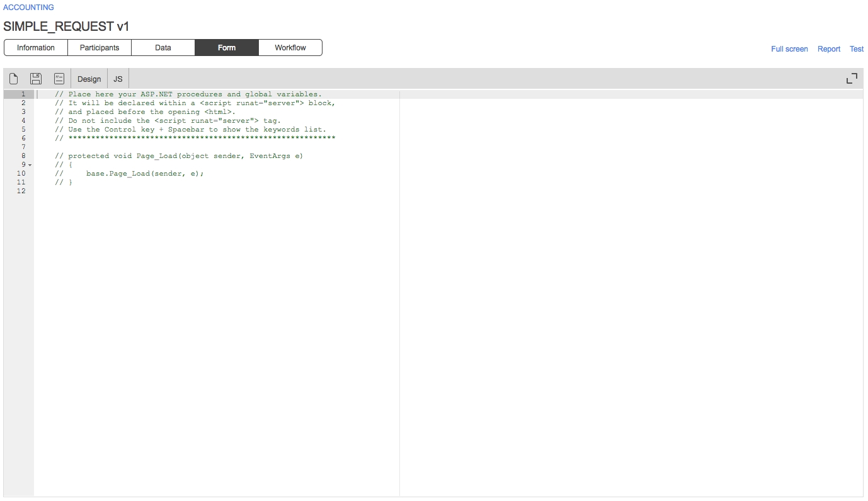Viewport: 868px width, 501px height.
Task: Click the Test link
Action: pos(857,49)
